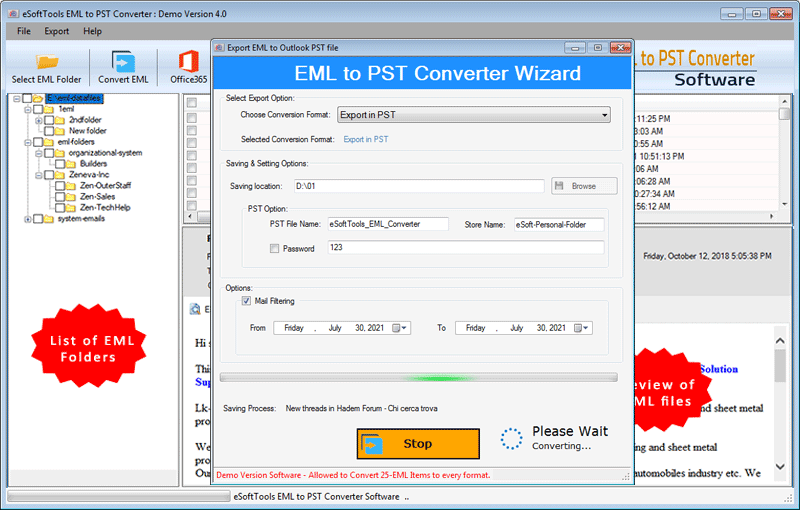This screenshot has height=510, width=800.
Task: Open the File menu
Action: point(23,31)
